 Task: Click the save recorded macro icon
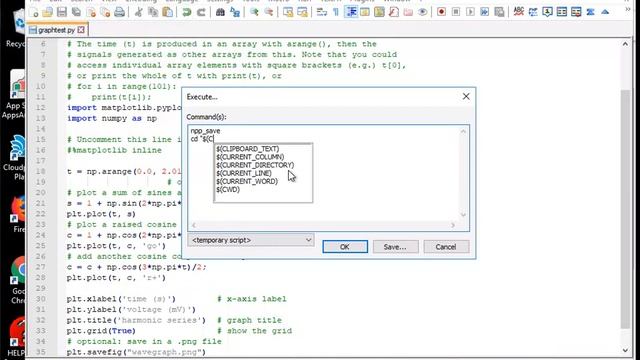tap(499, 12)
